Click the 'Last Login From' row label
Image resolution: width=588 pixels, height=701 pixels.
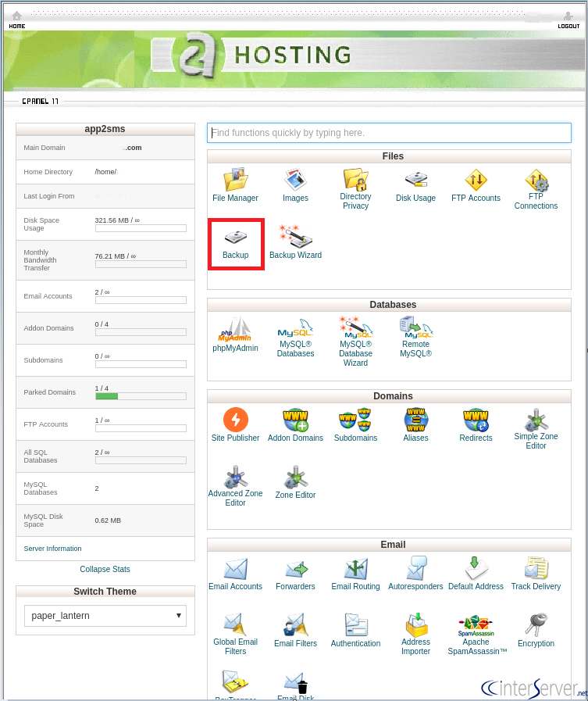tap(49, 196)
